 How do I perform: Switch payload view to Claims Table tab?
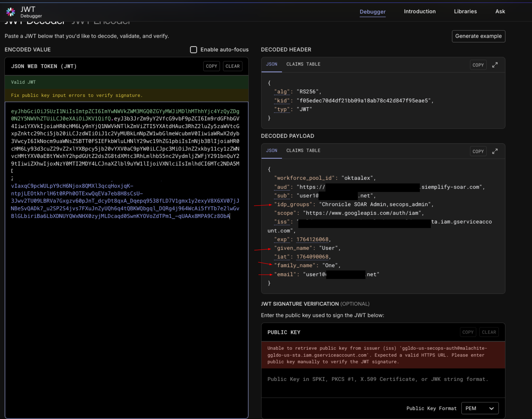[x=303, y=150]
